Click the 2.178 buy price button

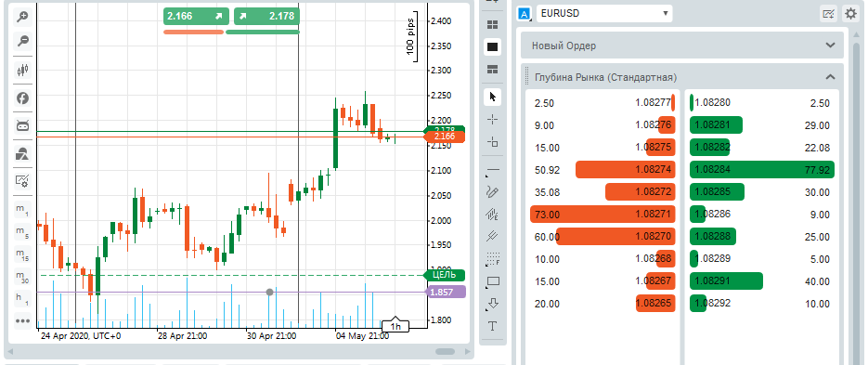[x=266, y=16]
